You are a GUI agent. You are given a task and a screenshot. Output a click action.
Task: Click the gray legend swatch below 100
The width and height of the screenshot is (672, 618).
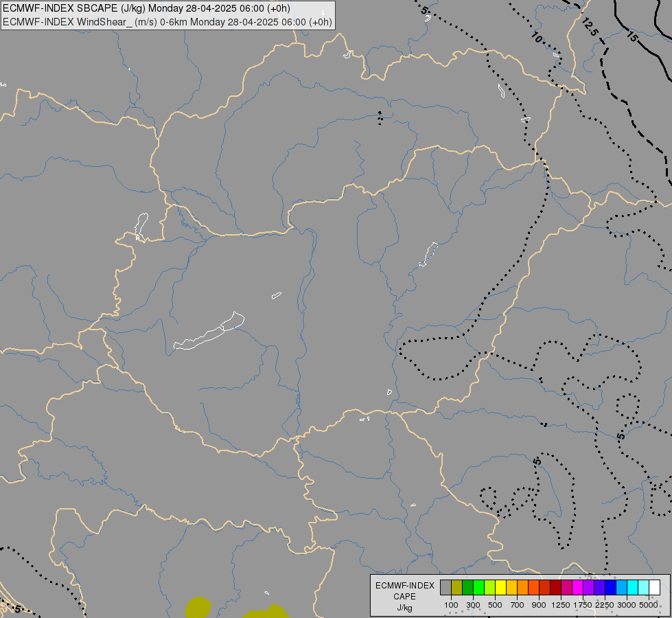click(x=445, y=588)
